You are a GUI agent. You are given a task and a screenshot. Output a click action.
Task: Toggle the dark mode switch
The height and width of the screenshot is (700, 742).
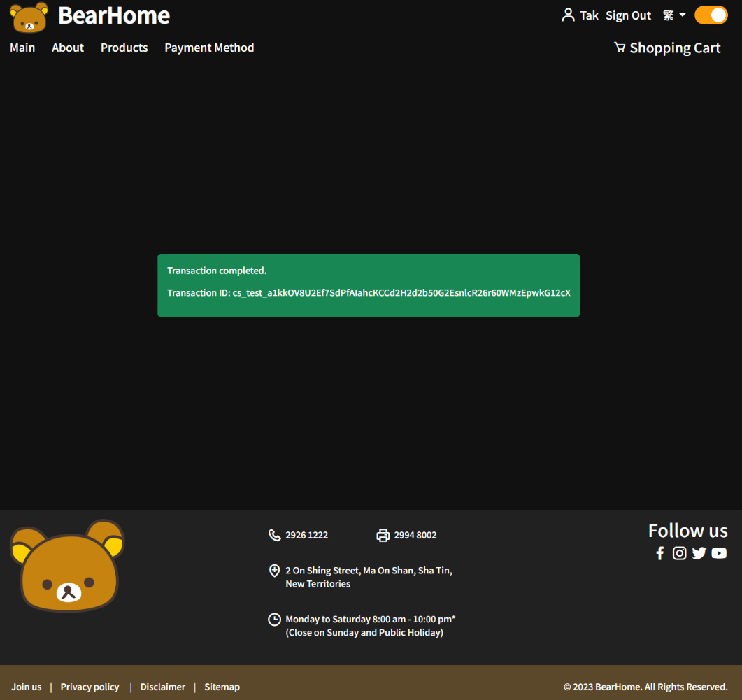coord(711,15)
